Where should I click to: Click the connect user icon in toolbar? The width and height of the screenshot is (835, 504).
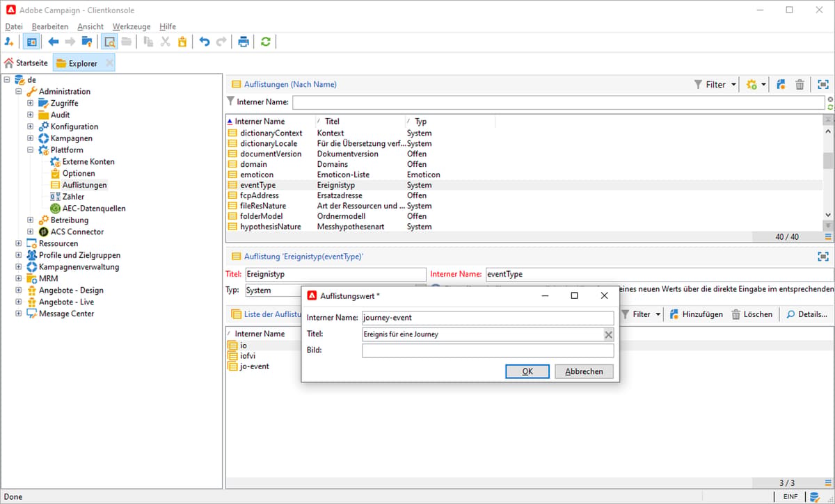[9, 42]
